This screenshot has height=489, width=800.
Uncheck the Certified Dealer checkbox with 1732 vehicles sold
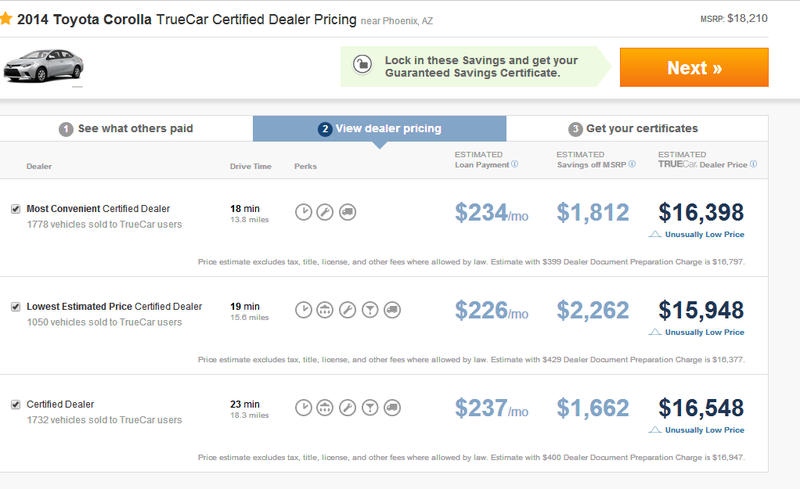coord(16,404)
